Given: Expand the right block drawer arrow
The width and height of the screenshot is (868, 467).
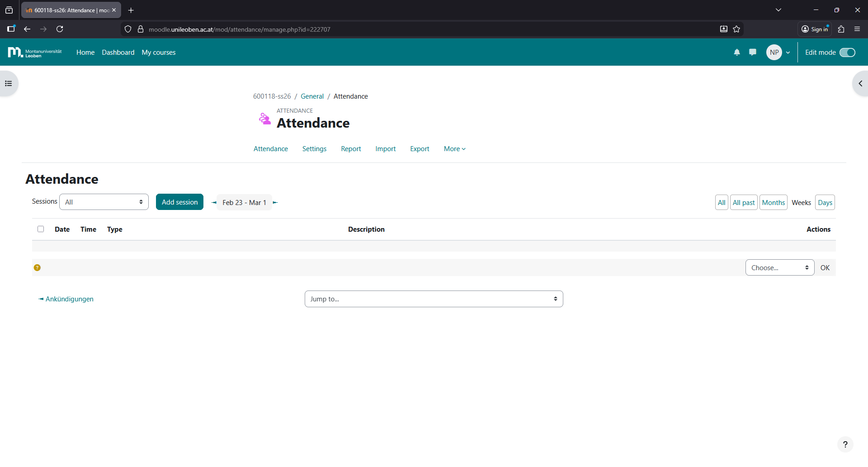Looking at the screenshot, I should [860, 84].
